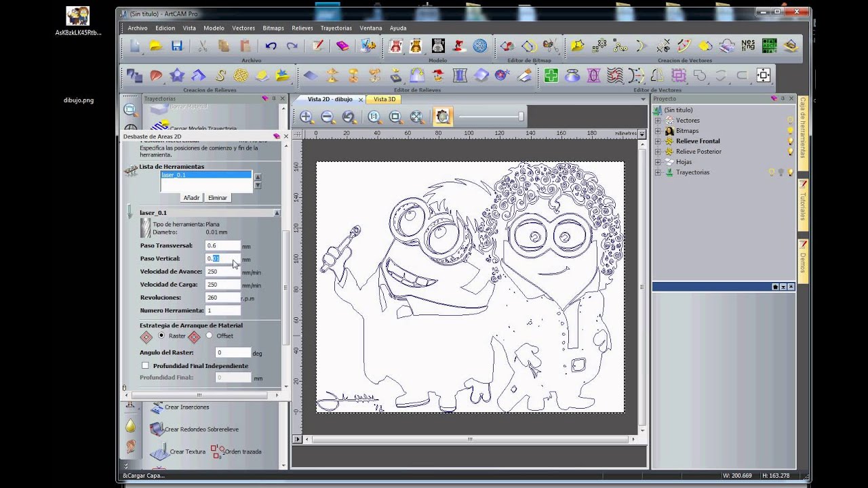868x488 pixels.
Task: Select laser_0.1 in the tool list
Action: pyautogui.click(x=206, y=175)
